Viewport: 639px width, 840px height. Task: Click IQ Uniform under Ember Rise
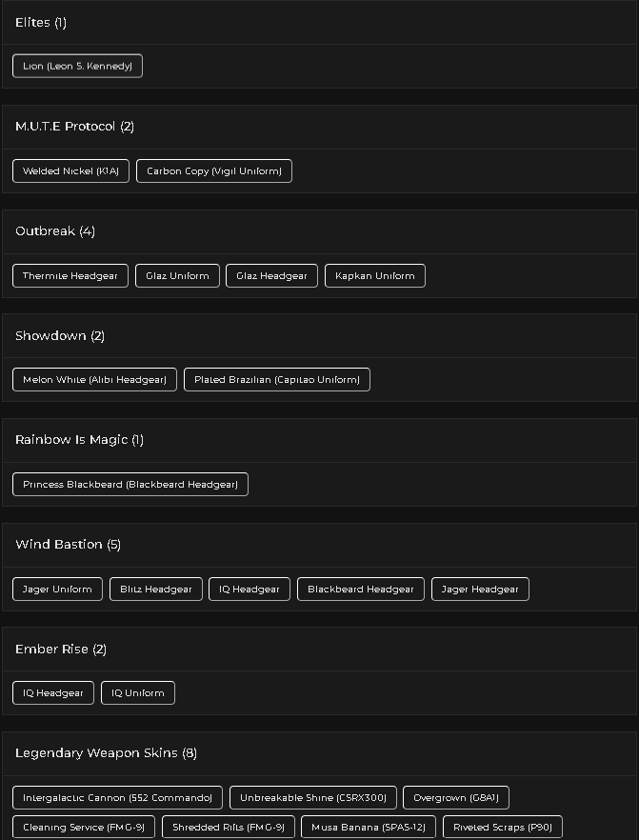[138, 692]
